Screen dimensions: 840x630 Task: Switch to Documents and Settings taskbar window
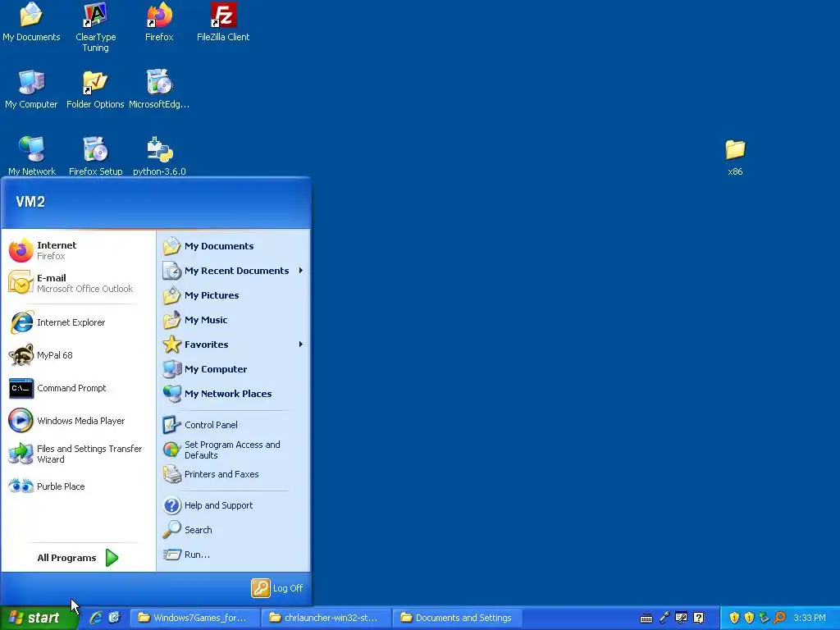pyautogui.click(x=458, y=618)
